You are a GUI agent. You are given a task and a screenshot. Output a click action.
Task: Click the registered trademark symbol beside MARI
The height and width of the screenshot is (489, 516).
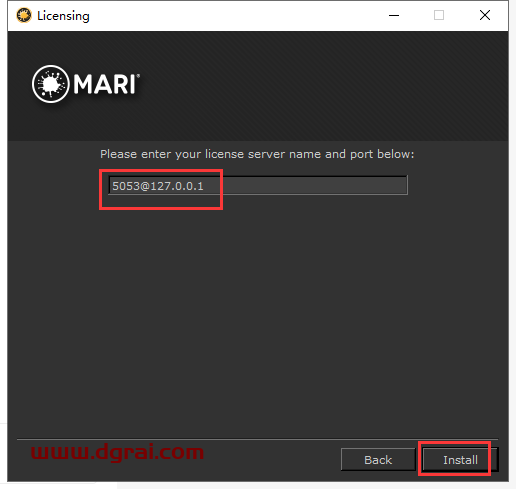coord(138,76)
